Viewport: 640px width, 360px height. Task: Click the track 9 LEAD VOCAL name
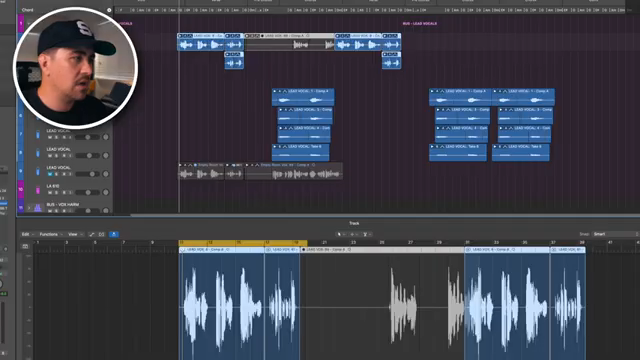tap(58, 168)
